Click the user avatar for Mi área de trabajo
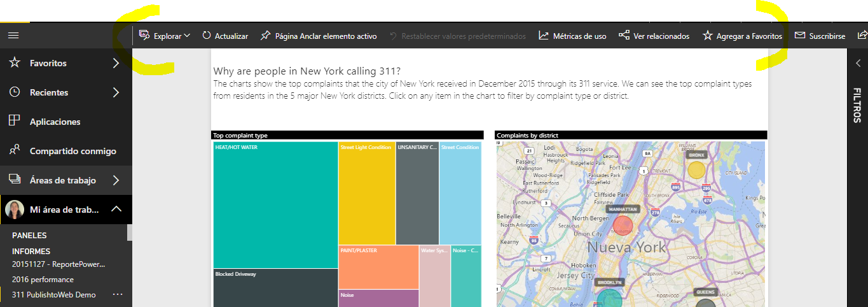Image resolution: width=868 pixels, height=307 pixels. pos(15,210)
